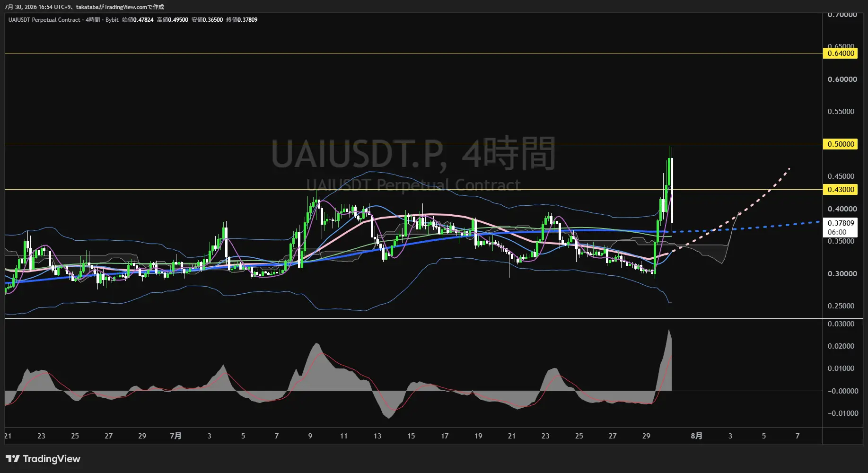868x473 pixels.
Task: Click the 0.03000 indicator scale label
Action: point(841,324)
